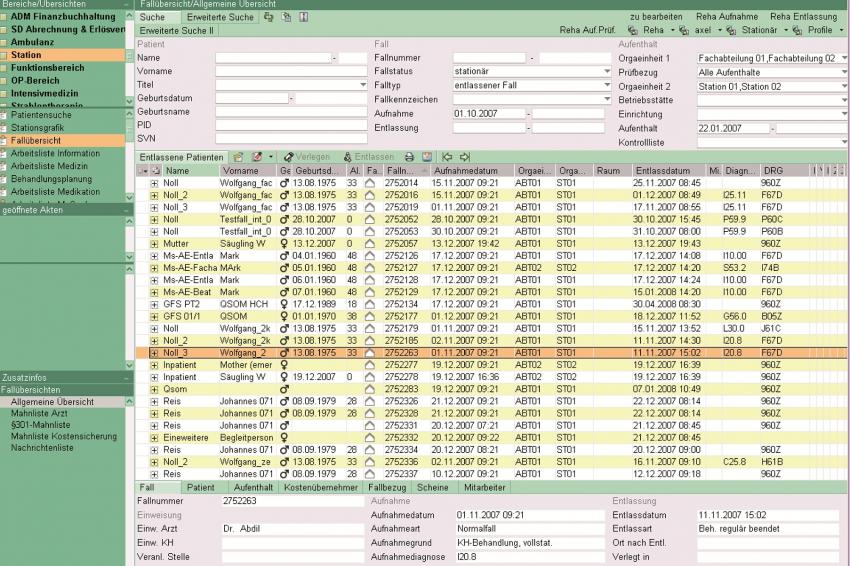Click the house icon in case 2752263 row
This screenshot has height=566, width=850.
[x=370, y=353]
